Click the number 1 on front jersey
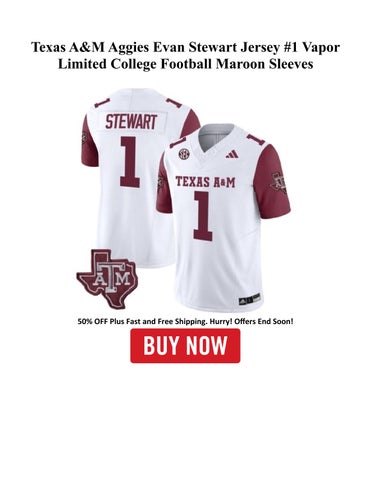The image size is (371, 480). pyautogui.click(x=203, y=216)
